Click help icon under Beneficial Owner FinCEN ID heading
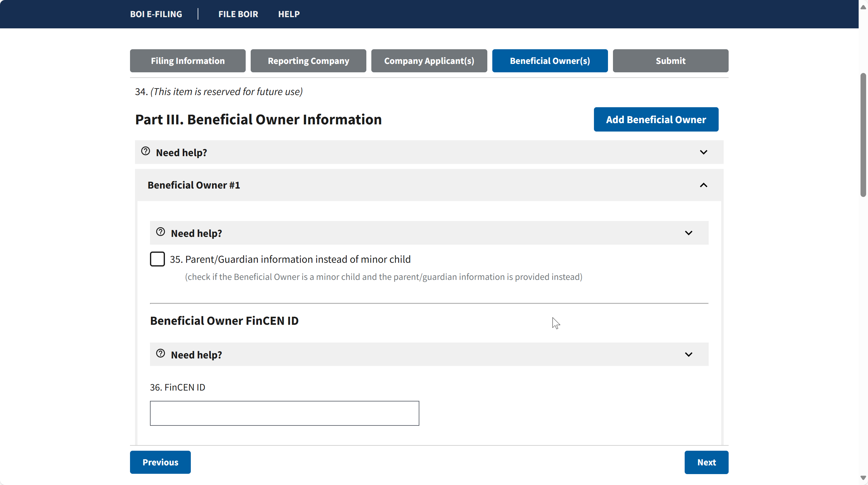 point(160,354)
